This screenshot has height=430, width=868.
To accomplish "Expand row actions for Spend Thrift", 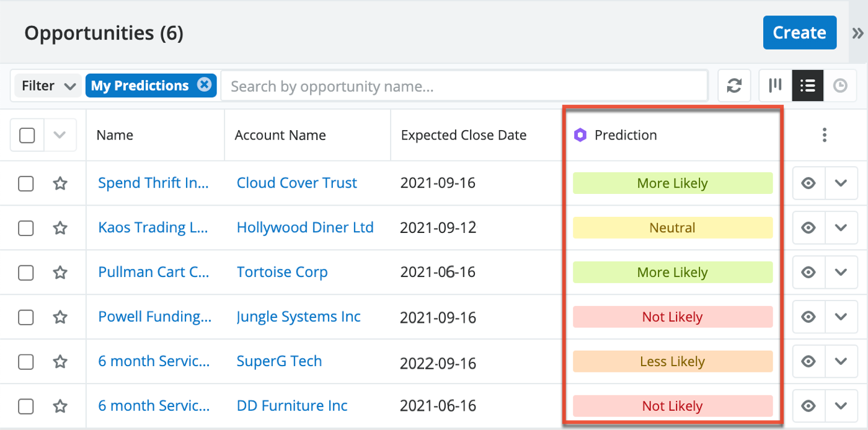I will point(841,183).
